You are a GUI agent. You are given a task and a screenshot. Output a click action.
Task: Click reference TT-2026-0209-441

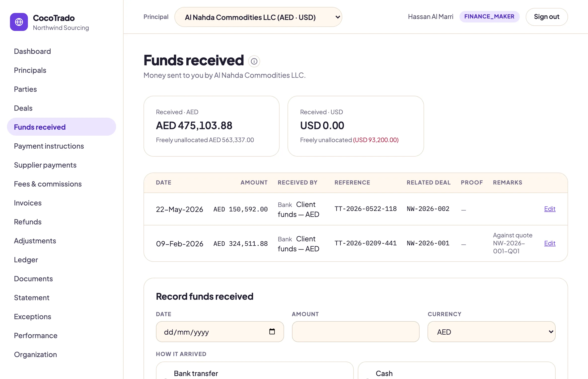pos(366,243)
